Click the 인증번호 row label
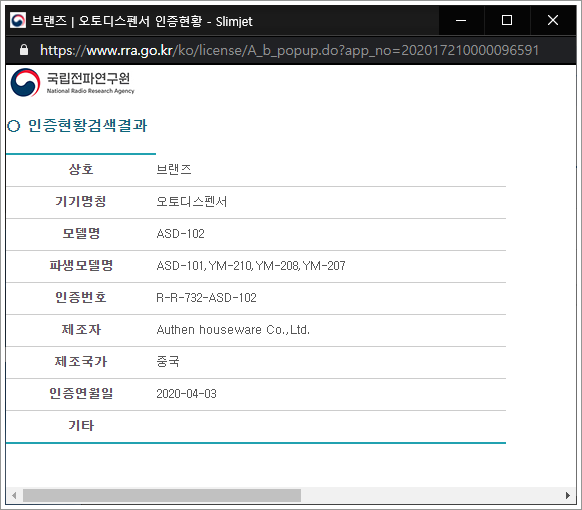582x510 pixels. [x=81, y=298]
